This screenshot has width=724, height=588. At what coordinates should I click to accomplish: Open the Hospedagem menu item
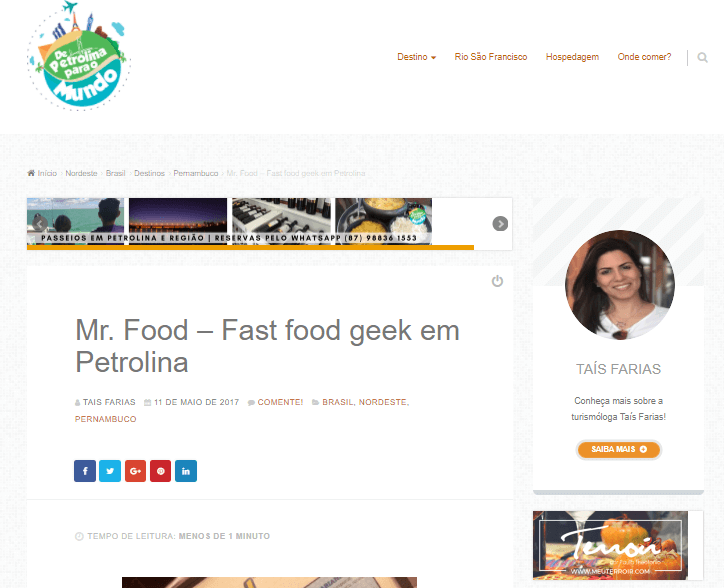pyautogui.click(x=572, y=57)
